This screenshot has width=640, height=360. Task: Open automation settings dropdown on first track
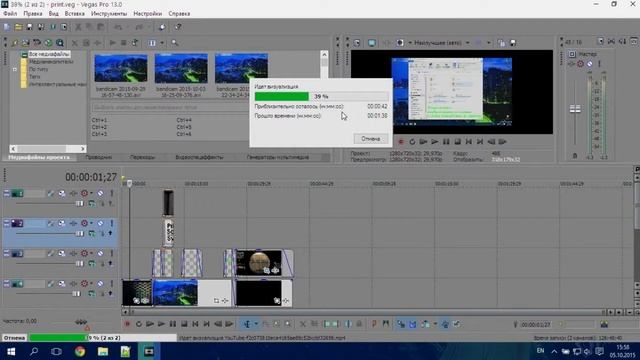point(91,193)
